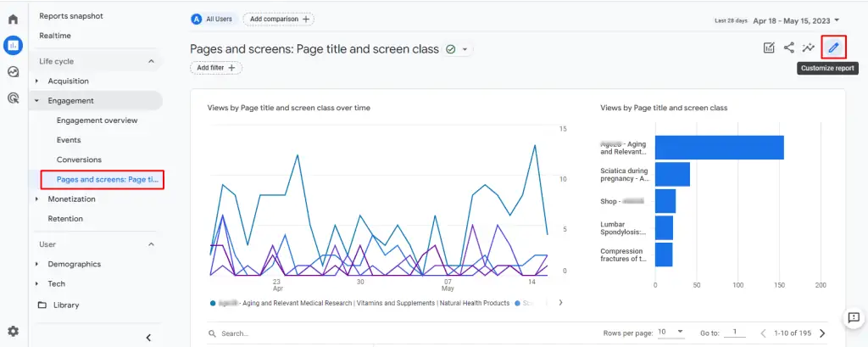This screenshot has height=347, width=868.
Task: Go to previous page of table rows
Action: [x=763, y=333]
